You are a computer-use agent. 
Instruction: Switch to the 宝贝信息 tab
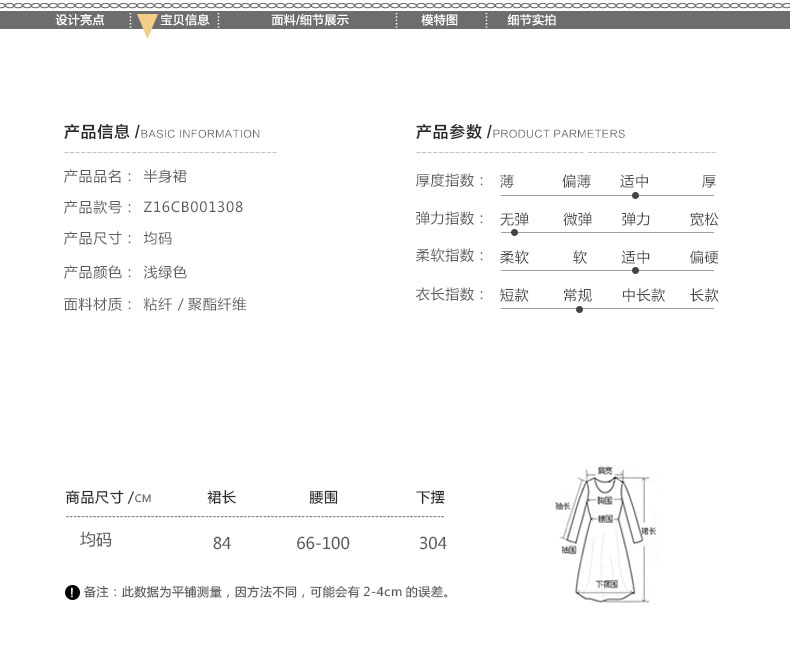tap(184, 20)
